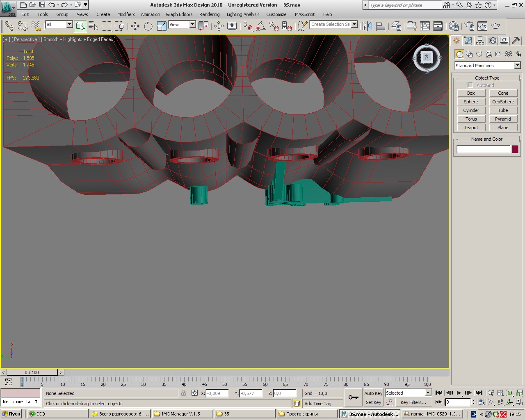Click the object color swatch
This screenshot has height=420, width=525.
pyautogui.click(x=515, y=149)
